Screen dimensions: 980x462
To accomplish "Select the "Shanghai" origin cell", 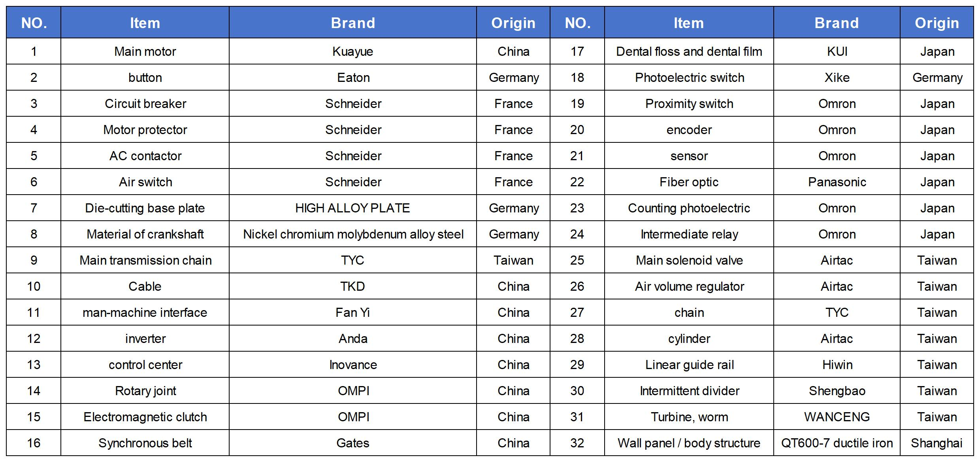I will pos(937,443).
